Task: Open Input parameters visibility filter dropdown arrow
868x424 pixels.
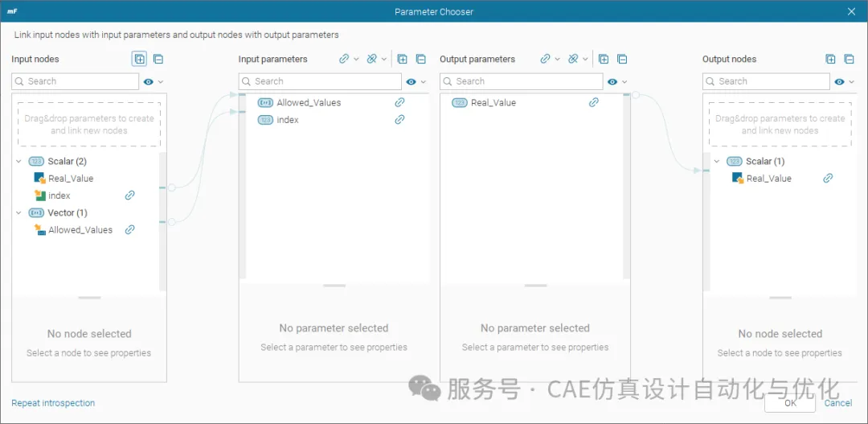Action: 424,81
